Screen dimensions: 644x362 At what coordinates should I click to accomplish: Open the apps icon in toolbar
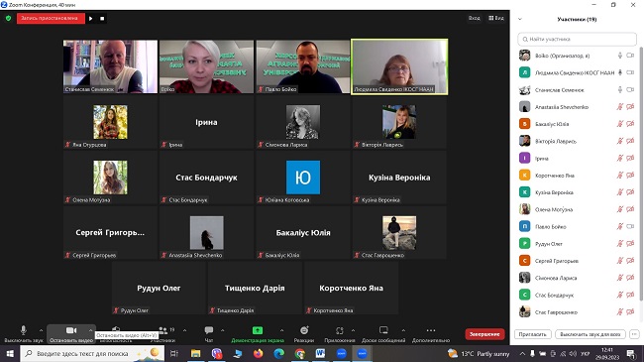[339, 330]
